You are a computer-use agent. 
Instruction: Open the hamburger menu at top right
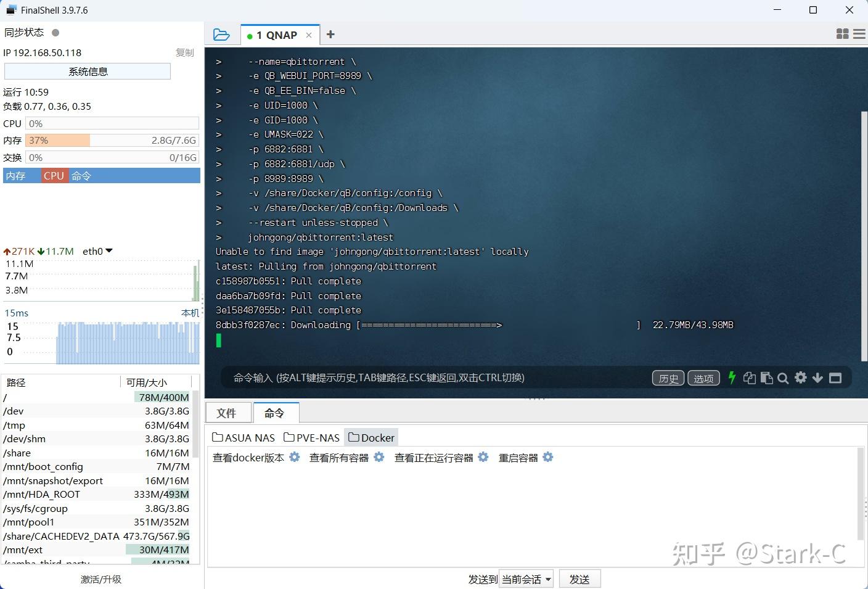[859, 34]
